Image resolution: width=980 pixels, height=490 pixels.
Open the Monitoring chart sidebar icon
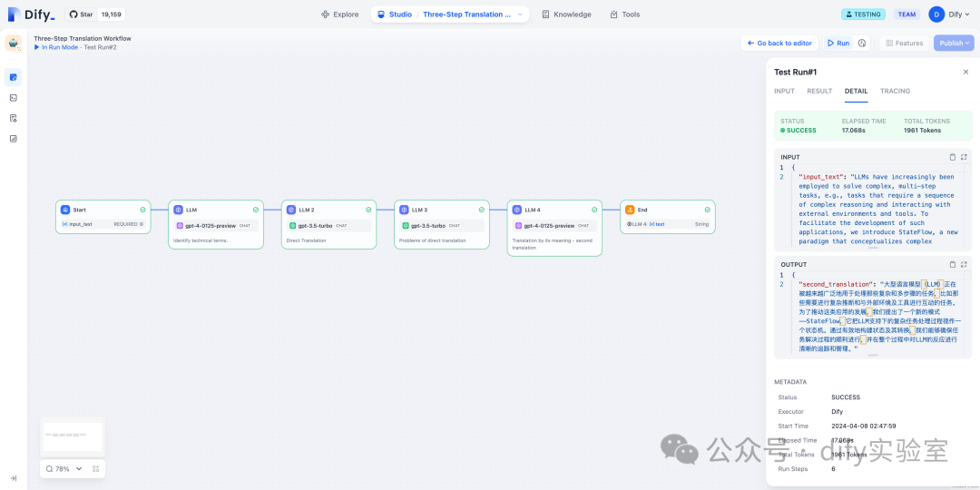pos(13,139)
